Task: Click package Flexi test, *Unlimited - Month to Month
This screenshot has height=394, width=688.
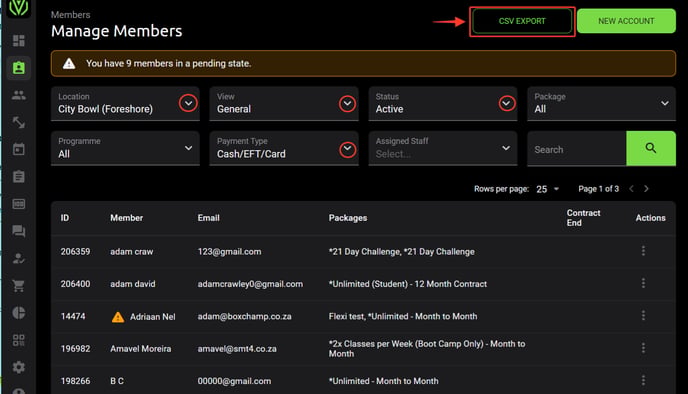Action: [403, 317]
